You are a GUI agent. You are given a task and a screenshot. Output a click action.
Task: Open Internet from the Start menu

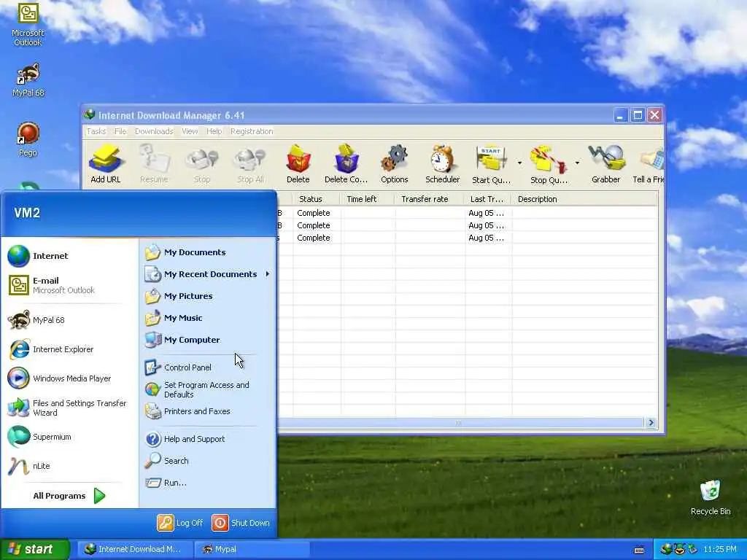tap(69, 256)
